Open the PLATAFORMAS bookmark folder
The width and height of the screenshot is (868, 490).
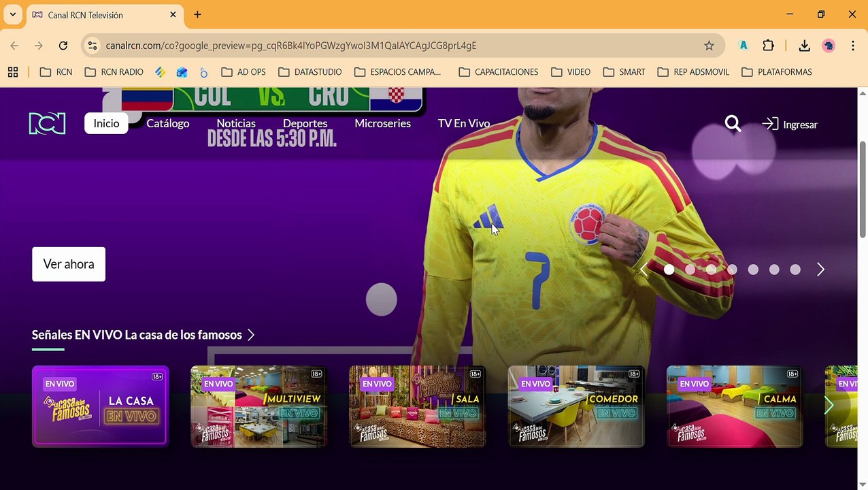777,71
